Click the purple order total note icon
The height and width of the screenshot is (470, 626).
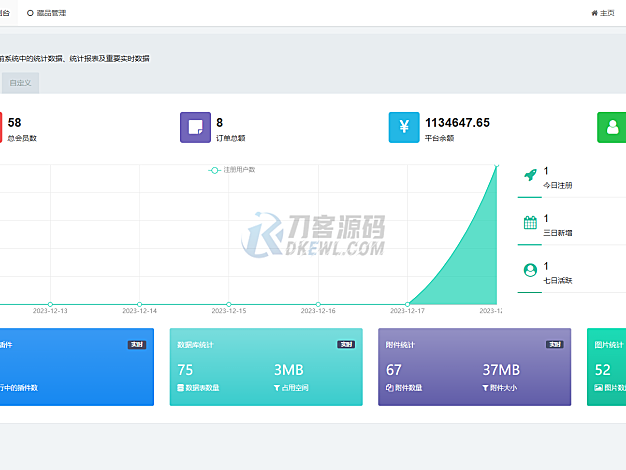pos(196,128)
